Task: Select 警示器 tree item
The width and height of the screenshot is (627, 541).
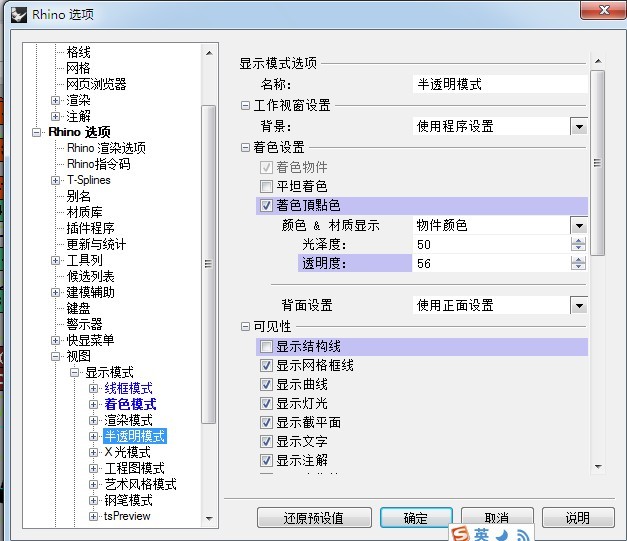Action: coord(84,324)
